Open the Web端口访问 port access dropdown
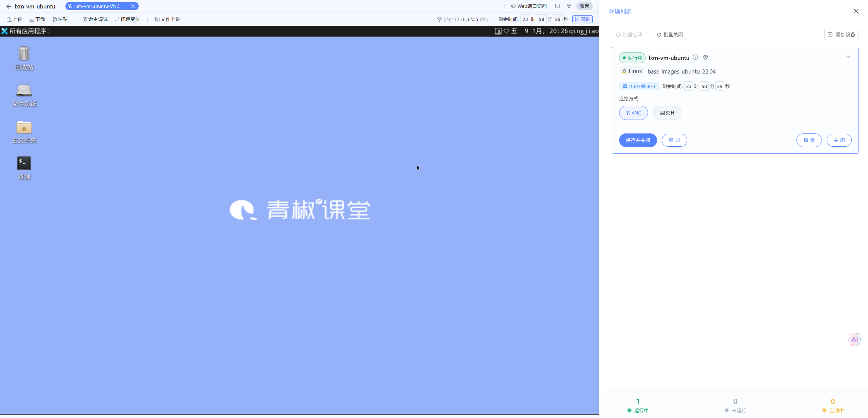868x418 pixels. pyautogui.click(x=529, y=6)
